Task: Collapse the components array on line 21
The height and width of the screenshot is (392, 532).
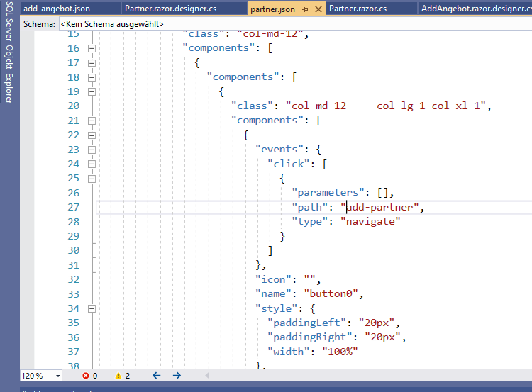Action: [x=92, y=121]
